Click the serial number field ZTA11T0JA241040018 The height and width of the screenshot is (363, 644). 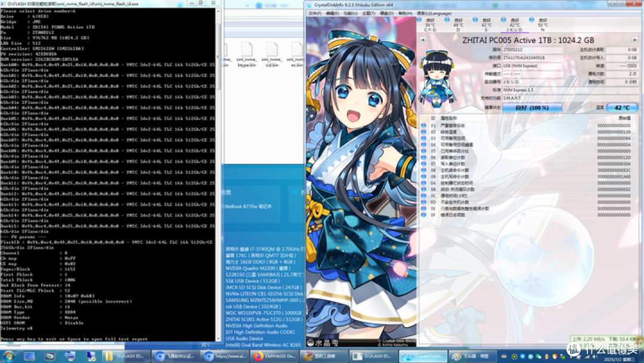coord(532,57)
